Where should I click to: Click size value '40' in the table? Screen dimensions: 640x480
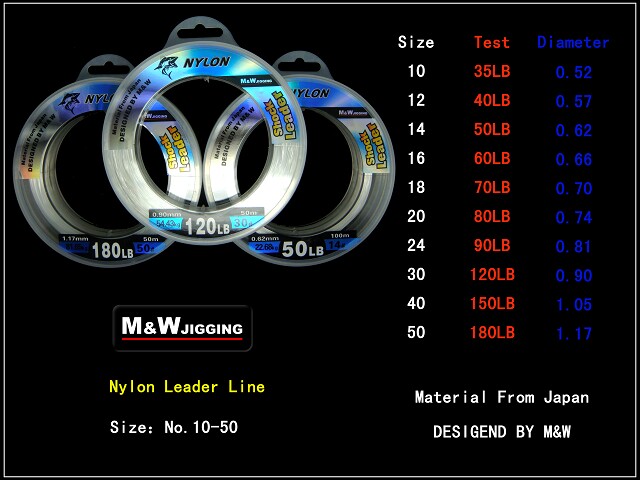click(x=416, y=303)
